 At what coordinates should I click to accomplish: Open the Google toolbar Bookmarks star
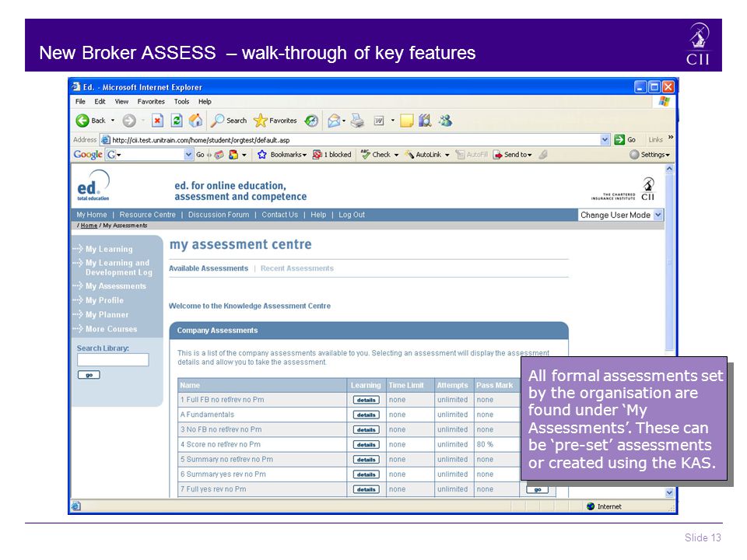pos(262,154)
